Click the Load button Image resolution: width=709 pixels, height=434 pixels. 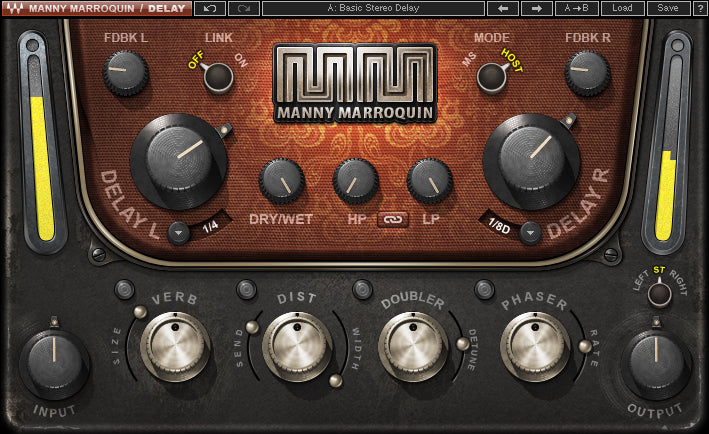click(622, 8)
